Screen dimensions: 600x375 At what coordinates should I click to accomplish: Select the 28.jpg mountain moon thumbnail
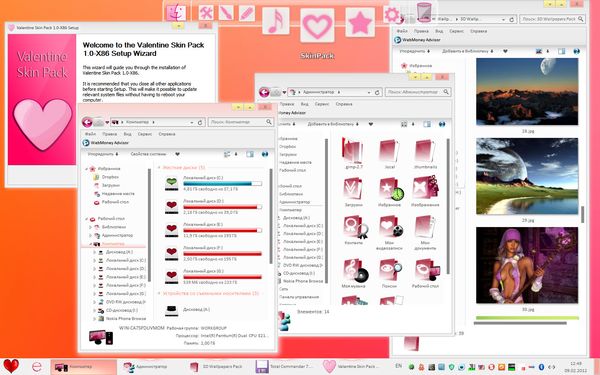coord(527,92)
